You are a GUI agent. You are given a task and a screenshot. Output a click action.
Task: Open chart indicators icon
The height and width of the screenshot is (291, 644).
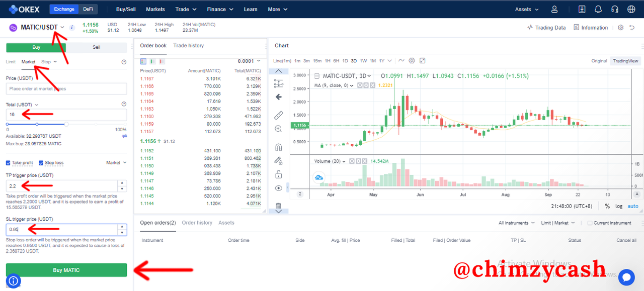[x=401, y=60]
